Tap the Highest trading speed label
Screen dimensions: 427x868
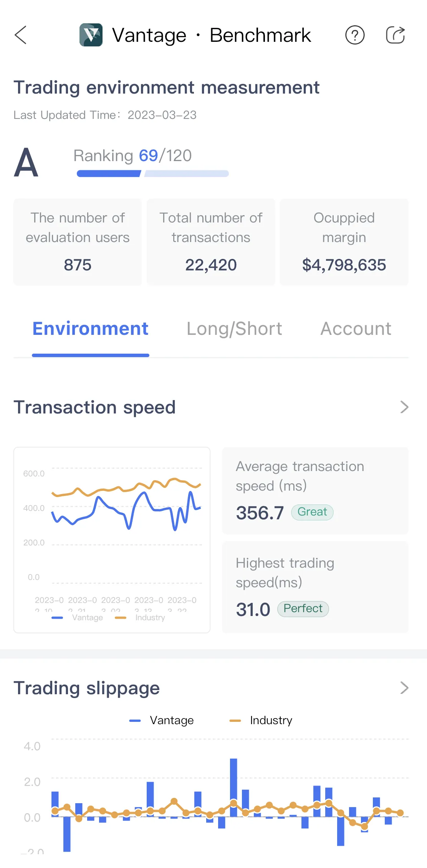(285, 573)
